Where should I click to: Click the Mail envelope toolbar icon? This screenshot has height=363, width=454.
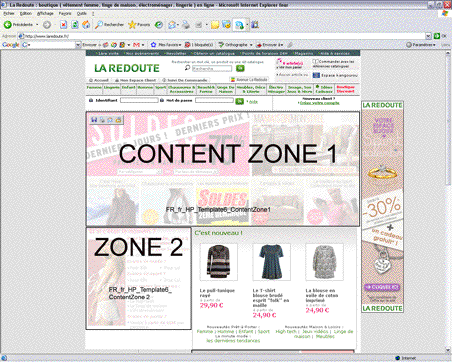pyautogui.click(x=172, y=25)
